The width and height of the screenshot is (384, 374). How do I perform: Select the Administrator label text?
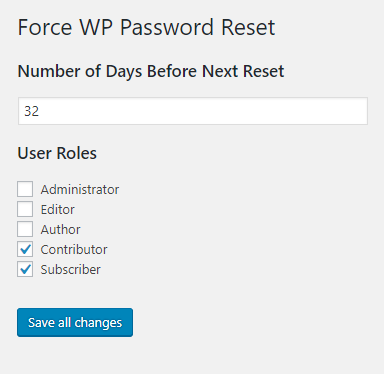click(80, 190)
